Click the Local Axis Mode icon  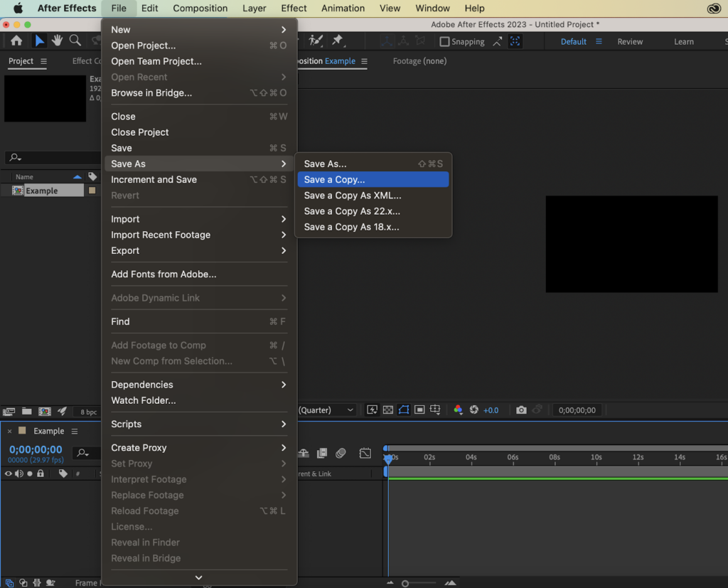pos(386,41)
